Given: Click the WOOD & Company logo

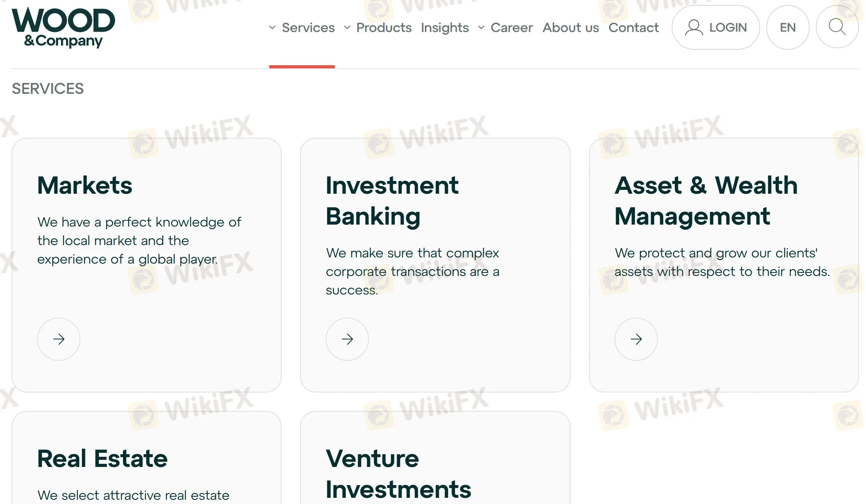Looking at the screenshot, I should click(x=63, y=28).
